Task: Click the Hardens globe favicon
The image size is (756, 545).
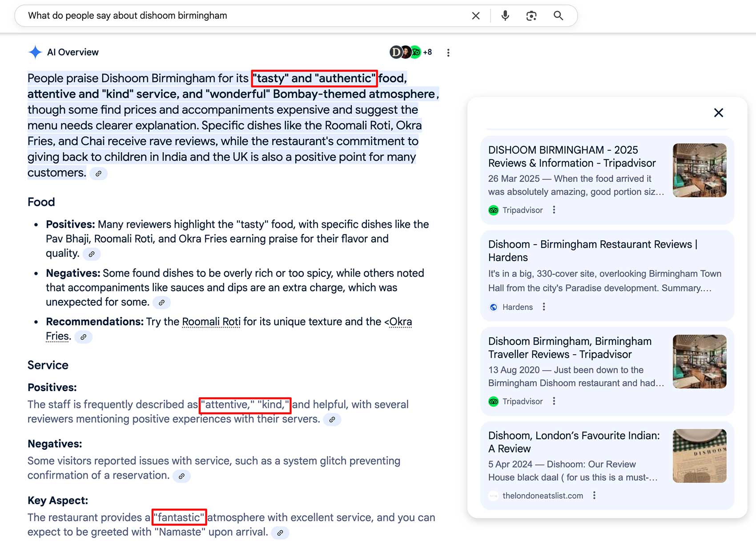Action: (493, 307)
